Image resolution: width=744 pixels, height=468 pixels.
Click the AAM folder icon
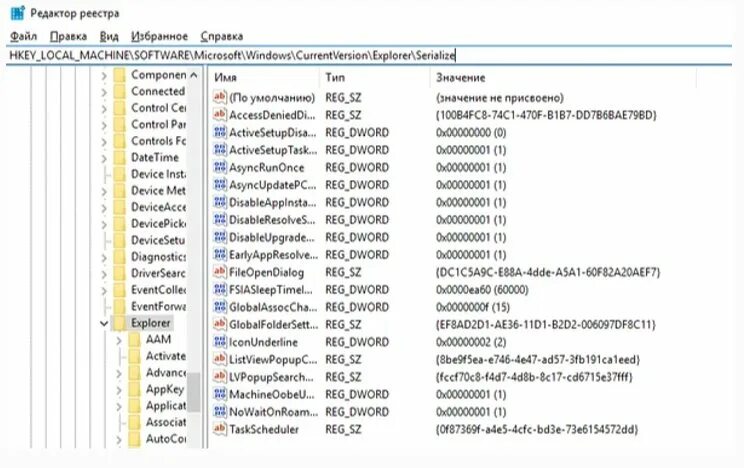(x=134, y=340)
